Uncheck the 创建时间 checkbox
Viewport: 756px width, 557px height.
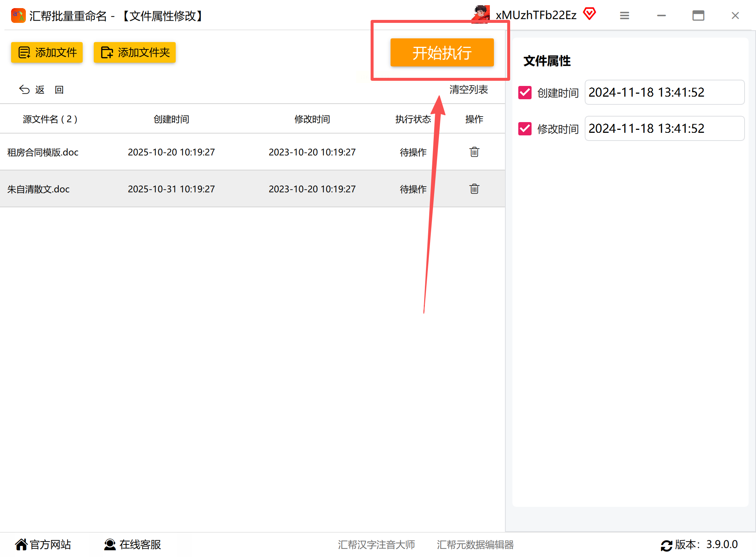[x=525, y=93]
